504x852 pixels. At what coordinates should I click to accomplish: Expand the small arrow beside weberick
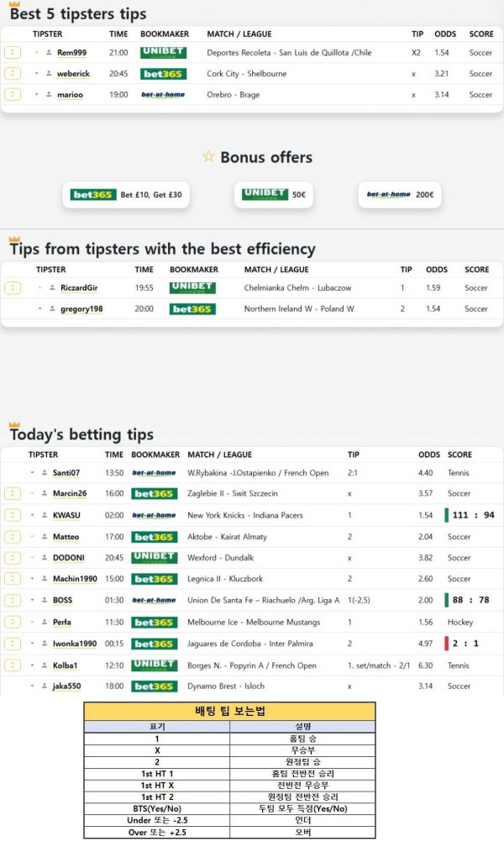pyautogui.click(x=37, y=74)
